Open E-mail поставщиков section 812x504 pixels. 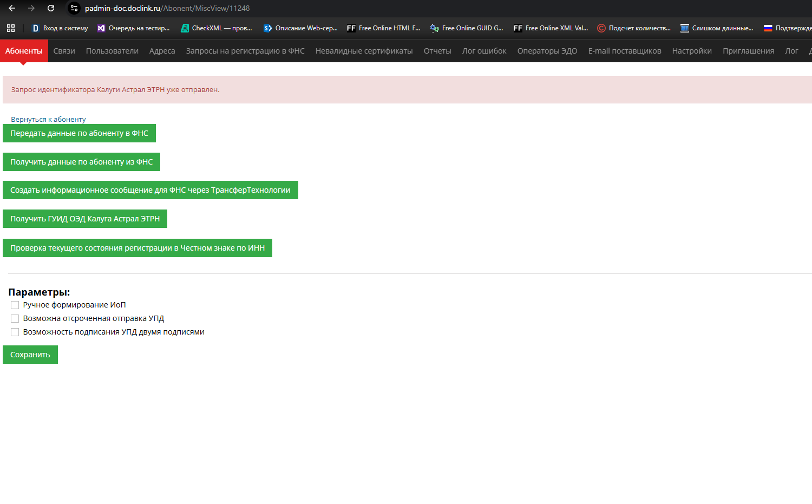click(625, 51)
